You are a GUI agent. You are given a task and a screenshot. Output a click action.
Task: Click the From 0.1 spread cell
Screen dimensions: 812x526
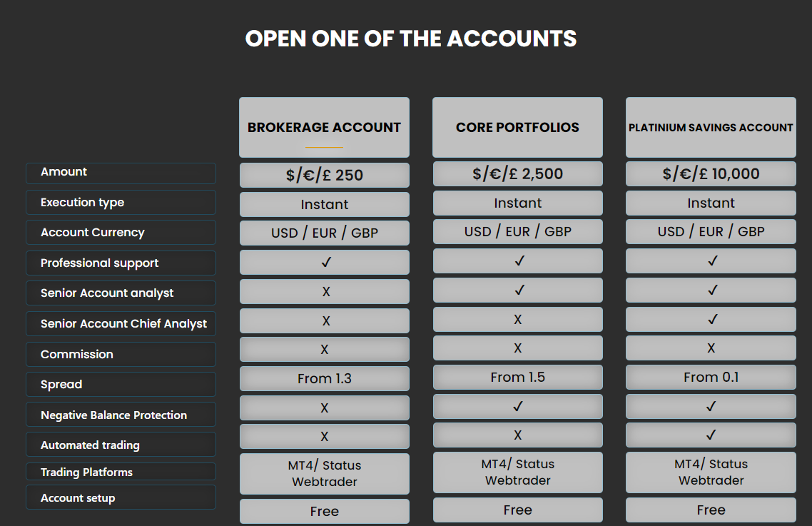[x=711, y=378]
